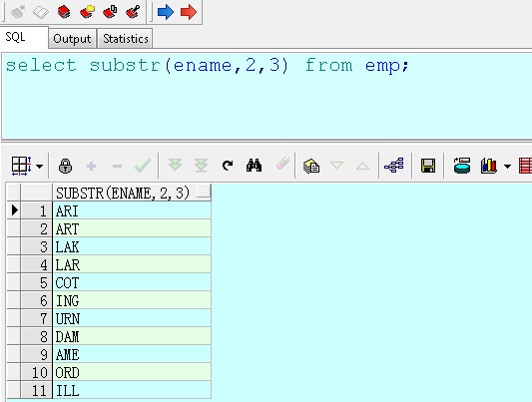Image resolution: width=532 pixels, height=402 pixels.
Task: Click the red right arrow icon
Action: pos(189,12)
